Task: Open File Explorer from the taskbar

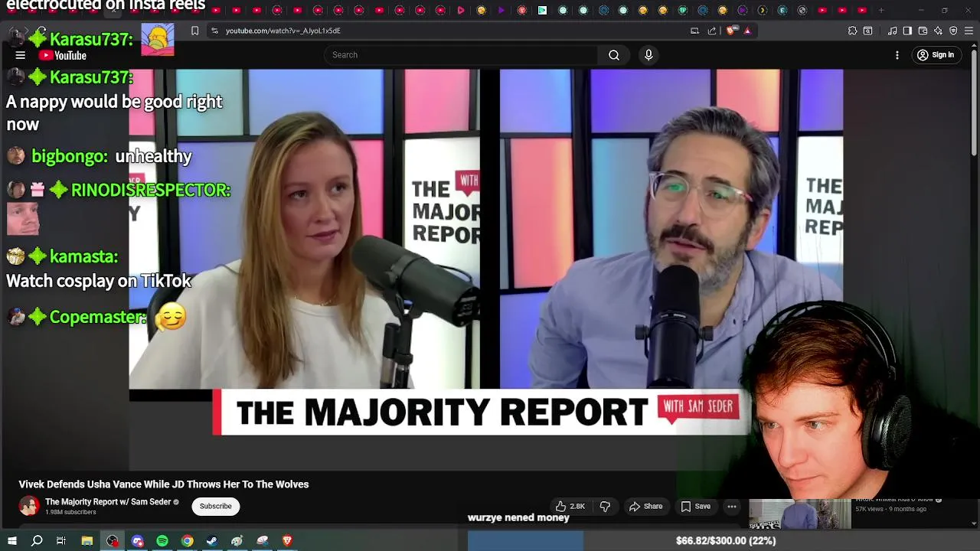Action: (x=87, y=541)
